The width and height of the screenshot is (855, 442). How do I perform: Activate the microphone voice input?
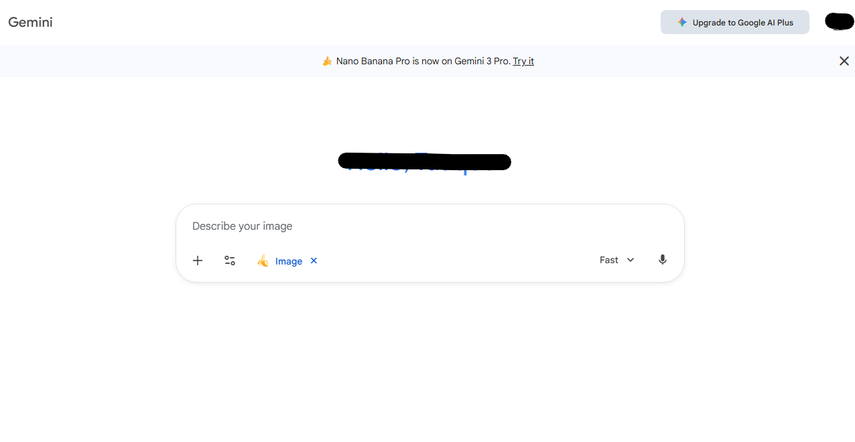(662, 260)
